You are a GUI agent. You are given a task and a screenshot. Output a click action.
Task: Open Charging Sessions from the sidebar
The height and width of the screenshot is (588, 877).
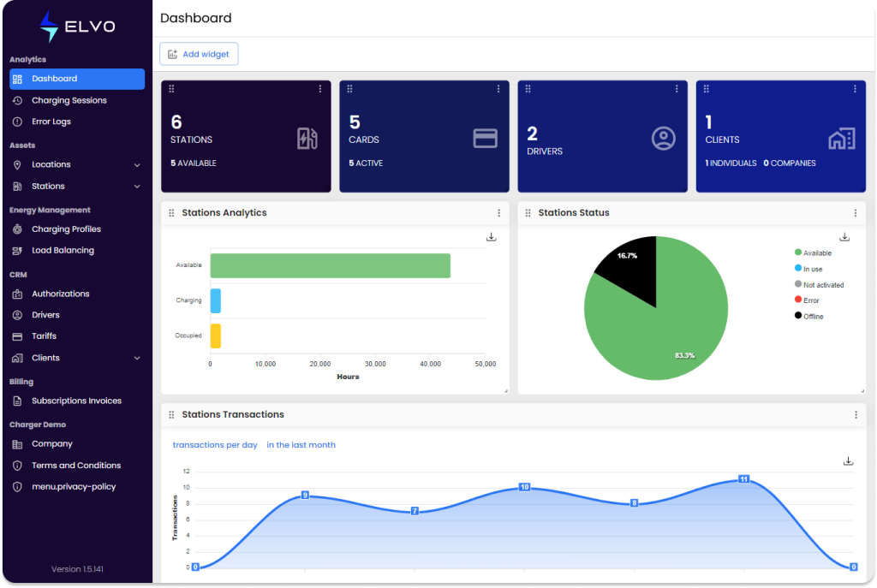tap(69, 100)
